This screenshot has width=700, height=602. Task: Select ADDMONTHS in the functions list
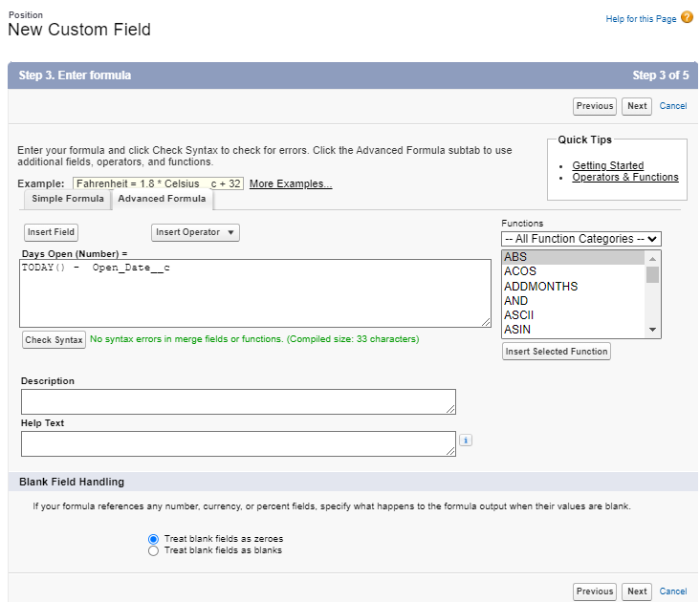pyautogui.click(x=541, y=287)
